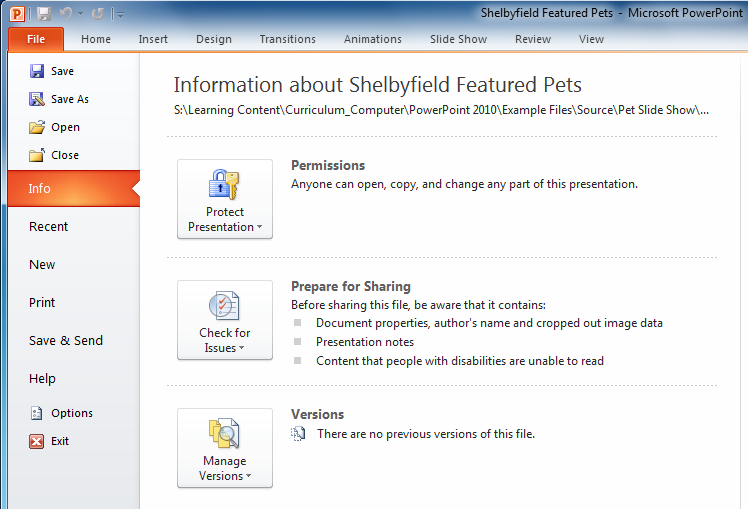Open the Customize Quick Access Toolbar arrow
This screenshot has width=748, height=509.
tap(120, 15)
